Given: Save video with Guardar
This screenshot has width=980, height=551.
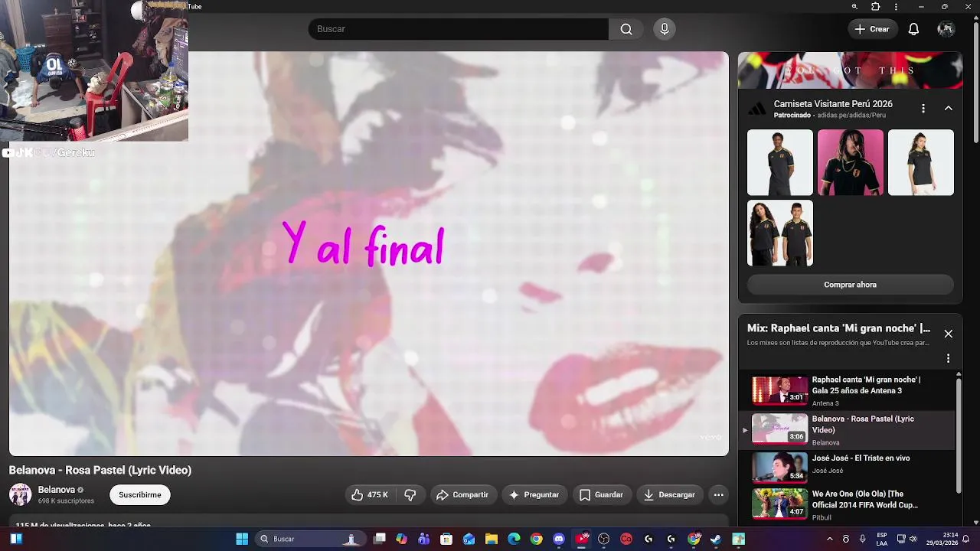Looking at the screenshot, I should tap(602, 495).
